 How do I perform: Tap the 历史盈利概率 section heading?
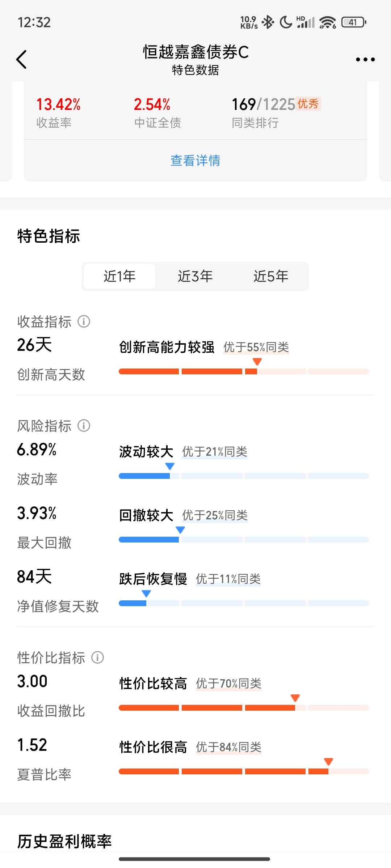64,841
